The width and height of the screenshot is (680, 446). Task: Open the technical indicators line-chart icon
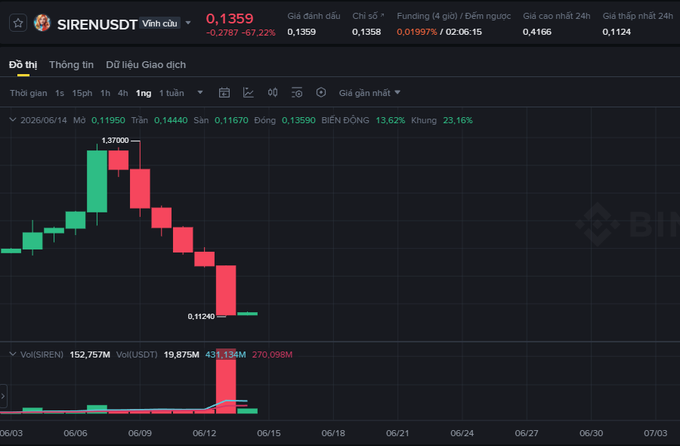point(248,92)
